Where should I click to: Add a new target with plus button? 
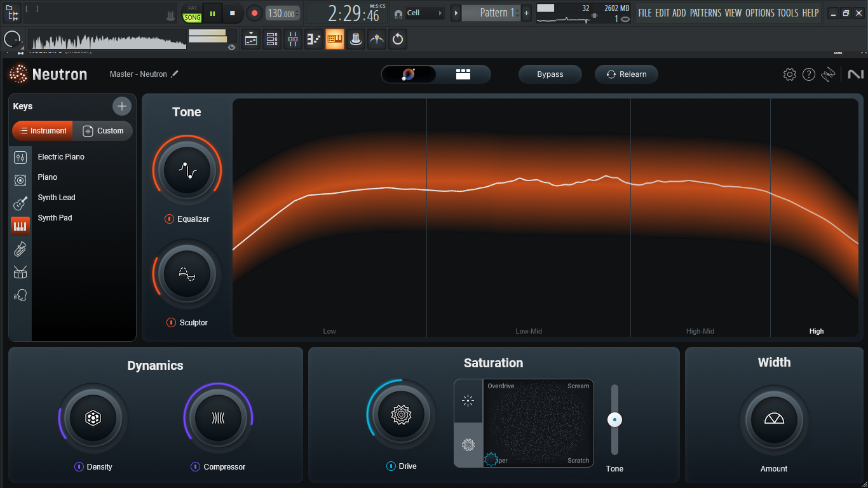(x=122, y=106)
